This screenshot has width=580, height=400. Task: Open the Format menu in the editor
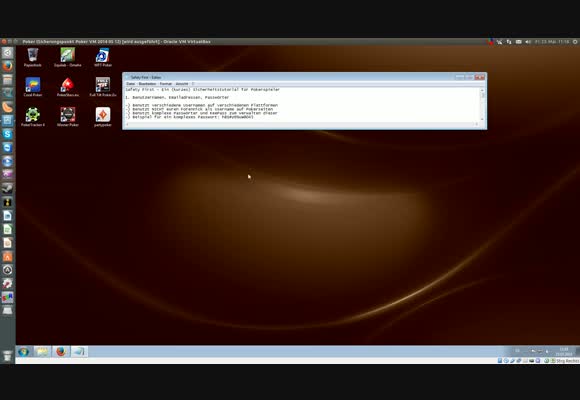(166, 84)
